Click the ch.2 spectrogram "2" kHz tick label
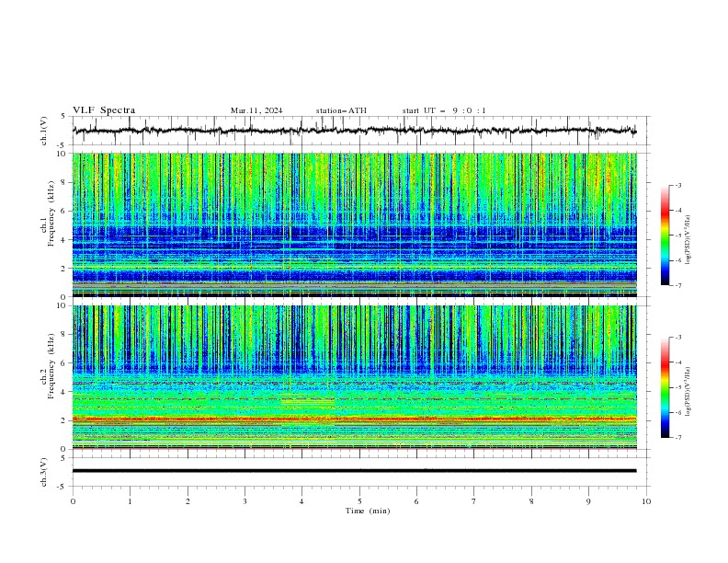Screen dimensions: 728x563 [64, 420]
